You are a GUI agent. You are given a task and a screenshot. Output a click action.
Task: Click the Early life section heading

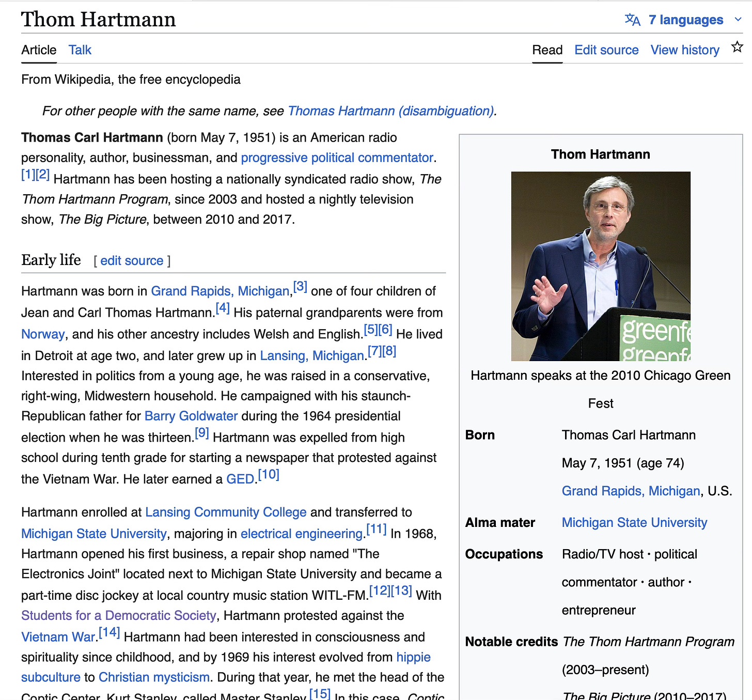(51, 260)
